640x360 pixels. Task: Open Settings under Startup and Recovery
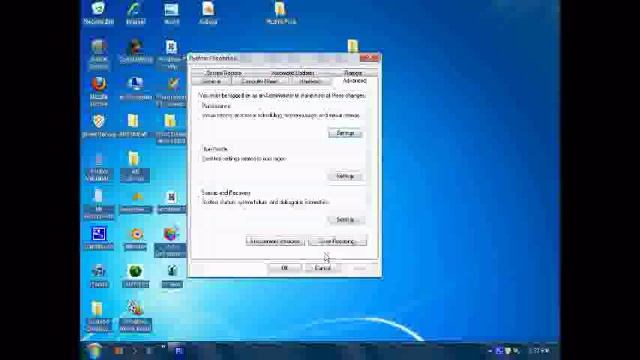pyautogui.click(x=346, y=220)
